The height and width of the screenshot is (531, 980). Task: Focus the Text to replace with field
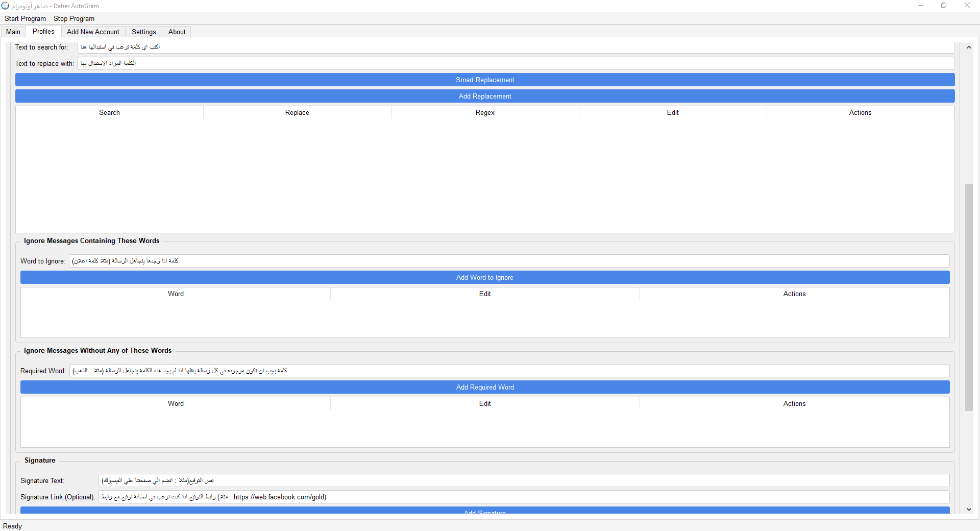[x=516, y=63]
